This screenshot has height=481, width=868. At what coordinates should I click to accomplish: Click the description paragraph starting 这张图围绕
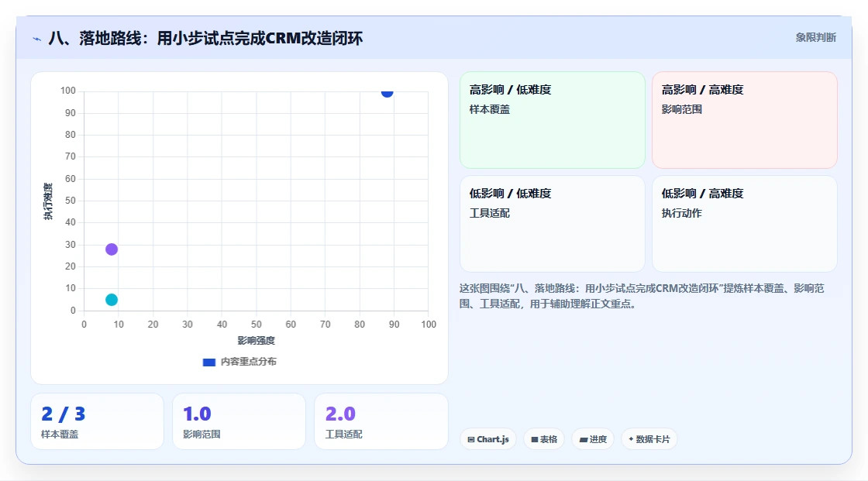(x=642, y=296)
